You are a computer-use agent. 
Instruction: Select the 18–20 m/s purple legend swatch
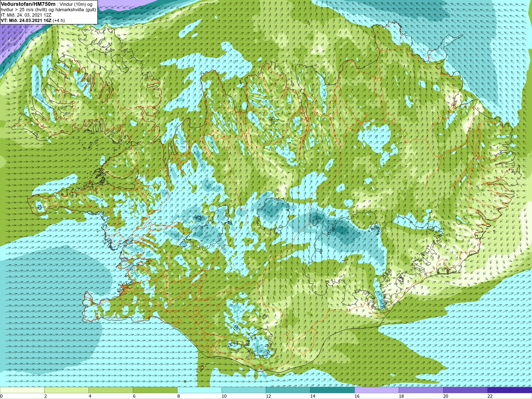(x=421, y=390)
